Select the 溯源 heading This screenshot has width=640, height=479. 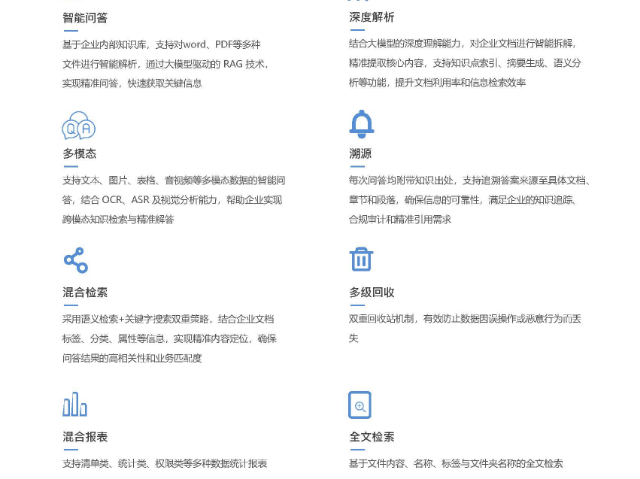coord(360,154)
